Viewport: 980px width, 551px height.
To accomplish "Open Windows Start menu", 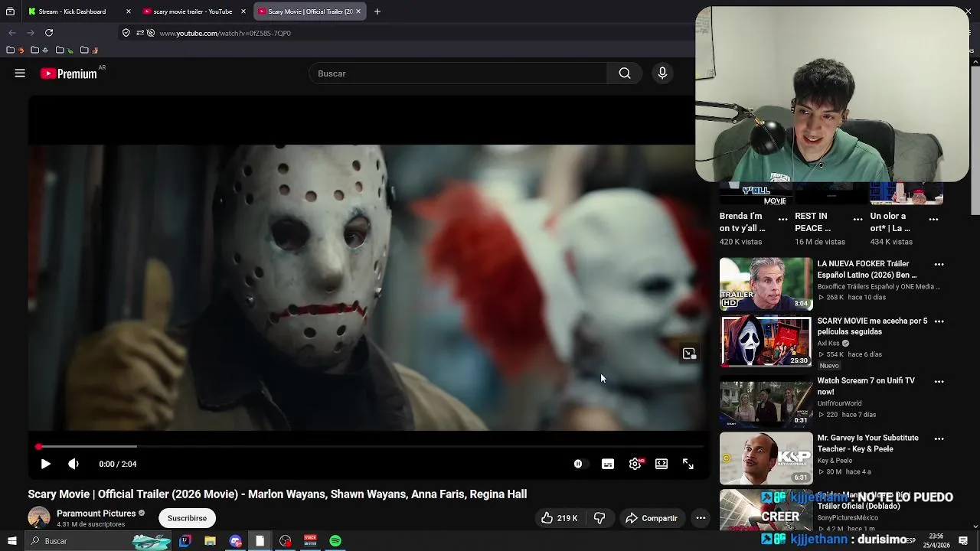I will tap(11, 541).
